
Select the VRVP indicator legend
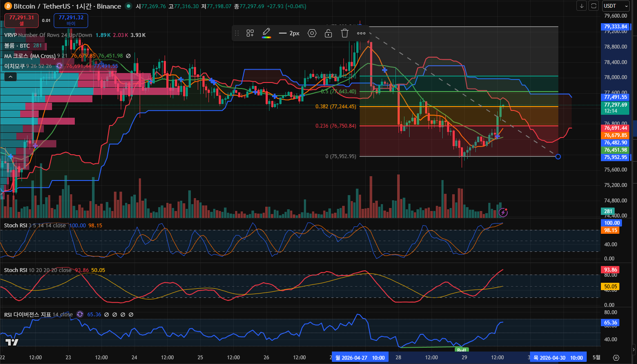click(x=48, y=35)
